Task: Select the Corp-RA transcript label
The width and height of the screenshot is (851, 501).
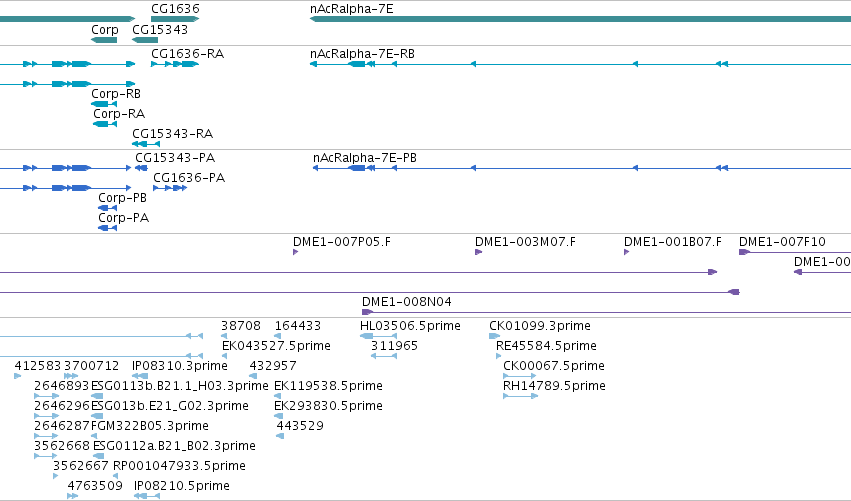Action: point(119,114)
